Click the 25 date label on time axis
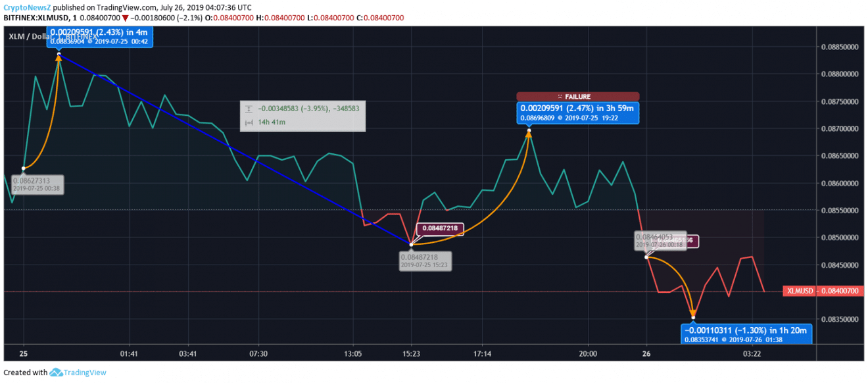This screenshot has width=868, height=383. (24, 353)
